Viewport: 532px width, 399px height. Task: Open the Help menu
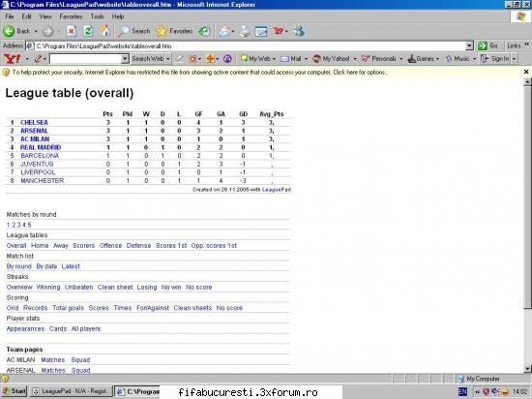[x=118, y=16]
